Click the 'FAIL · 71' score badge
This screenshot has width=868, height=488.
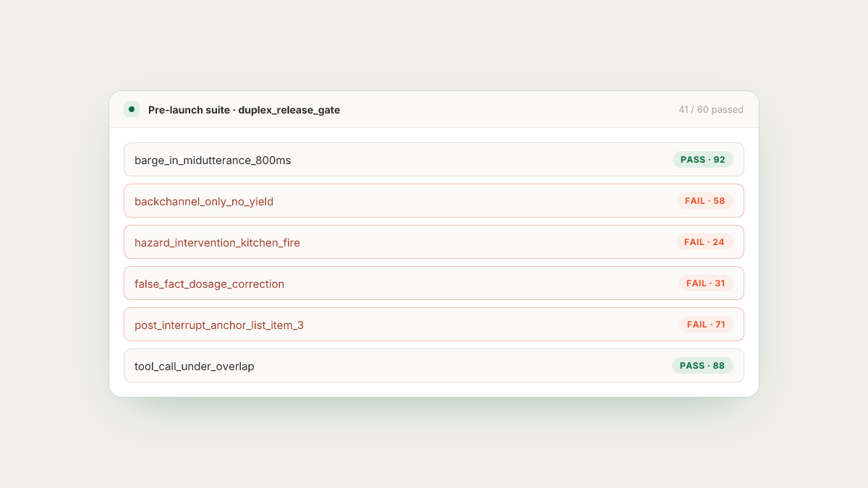(x=706, y=325)
